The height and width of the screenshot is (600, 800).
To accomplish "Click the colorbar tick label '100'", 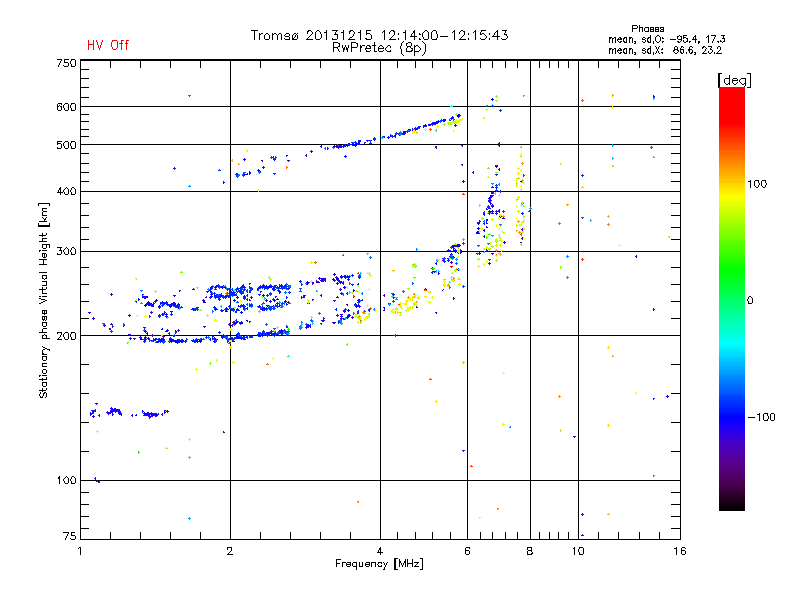I will 757,184.
